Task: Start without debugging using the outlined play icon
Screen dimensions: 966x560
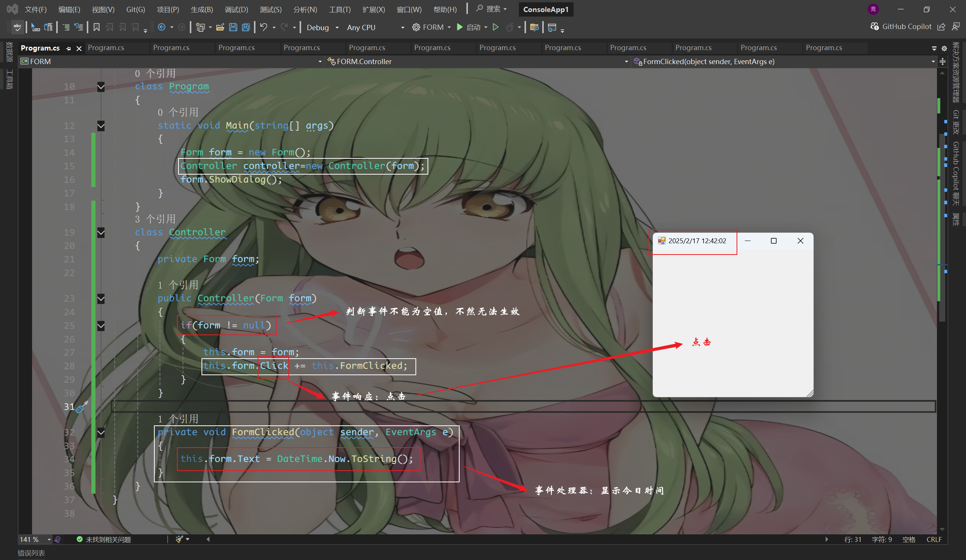Action: (x=496, y=27)
